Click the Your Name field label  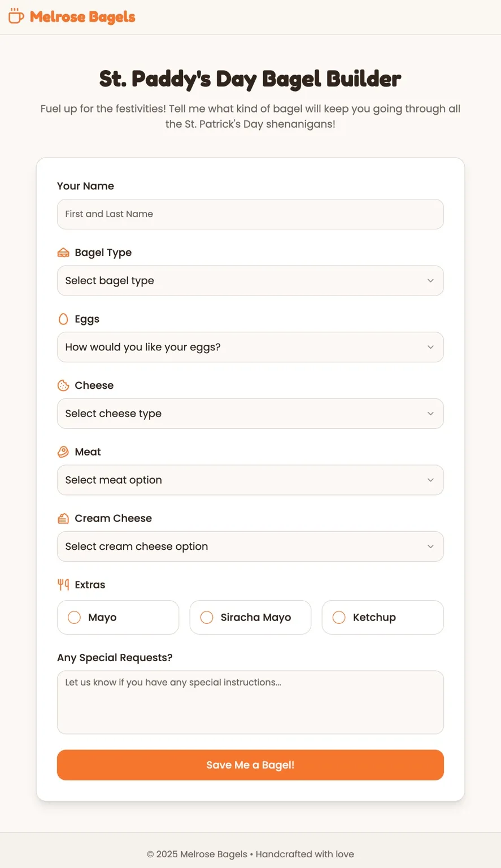[x=85, y=186]
